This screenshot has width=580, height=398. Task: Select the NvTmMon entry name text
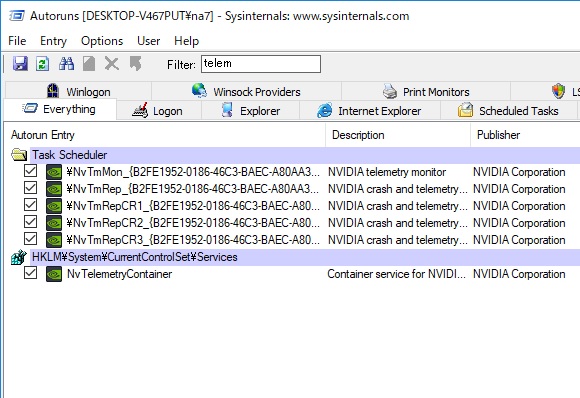(x=193, y=172)
